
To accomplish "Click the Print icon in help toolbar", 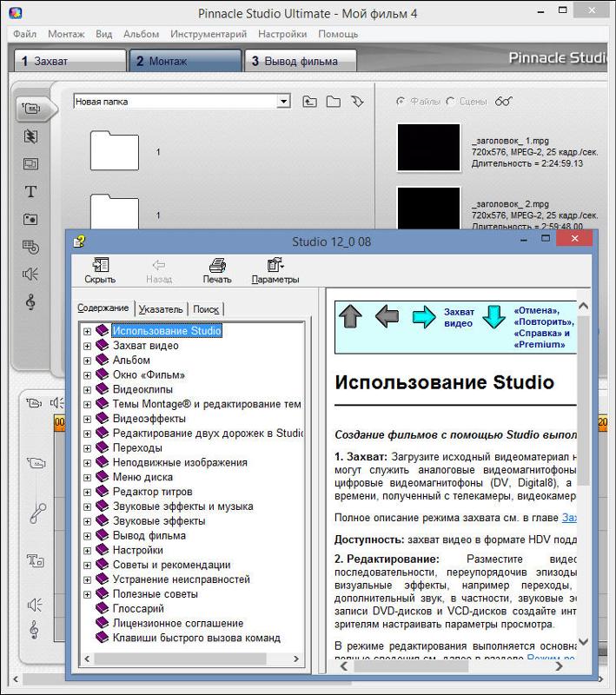I will click(217, 270).
